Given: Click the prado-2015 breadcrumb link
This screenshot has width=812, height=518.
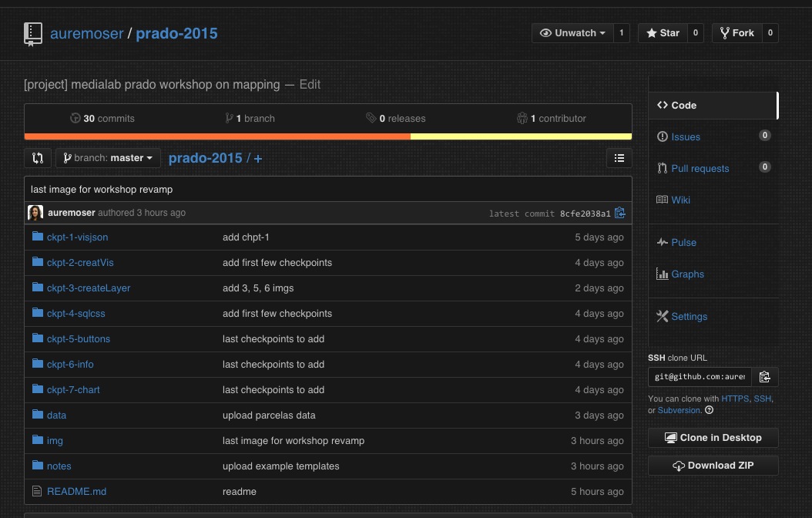Looking at the screenshot, I should point(205,158).
